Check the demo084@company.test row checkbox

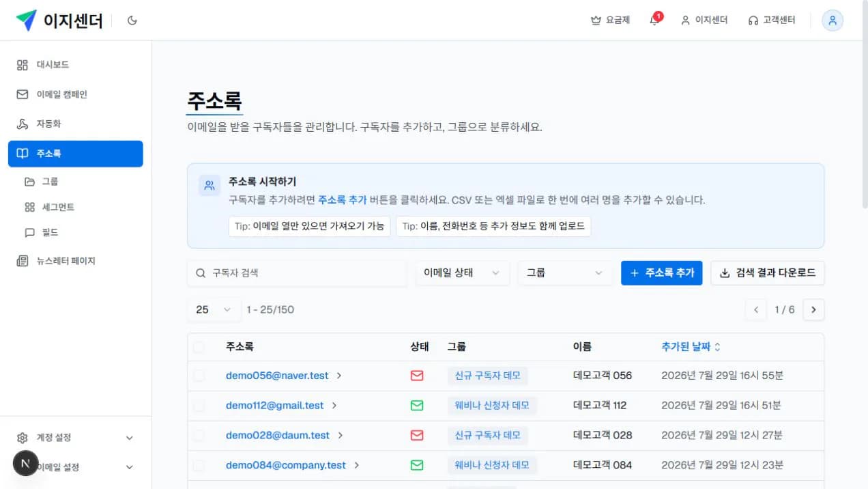[x=199, y=465]
